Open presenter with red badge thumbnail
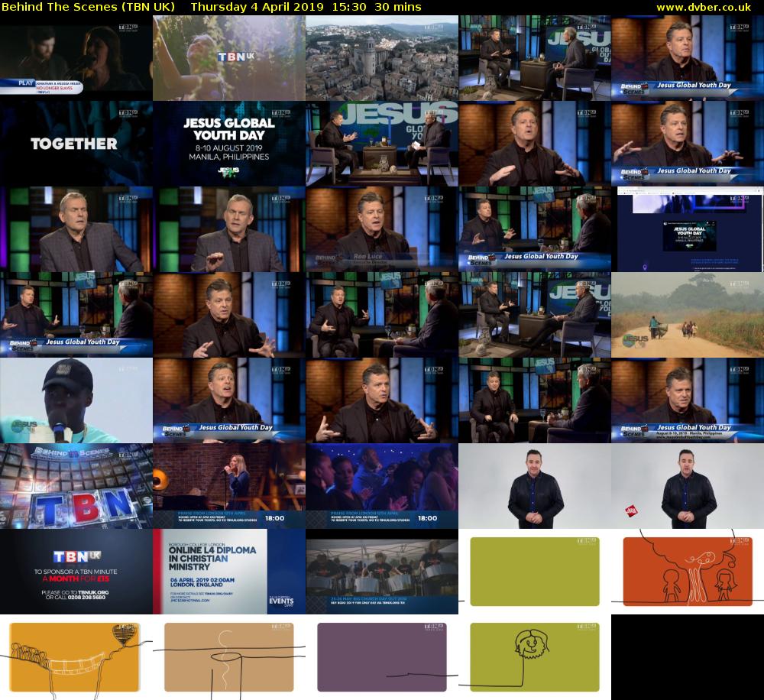Viewport: 764px width, 700px height. point(688,486)
